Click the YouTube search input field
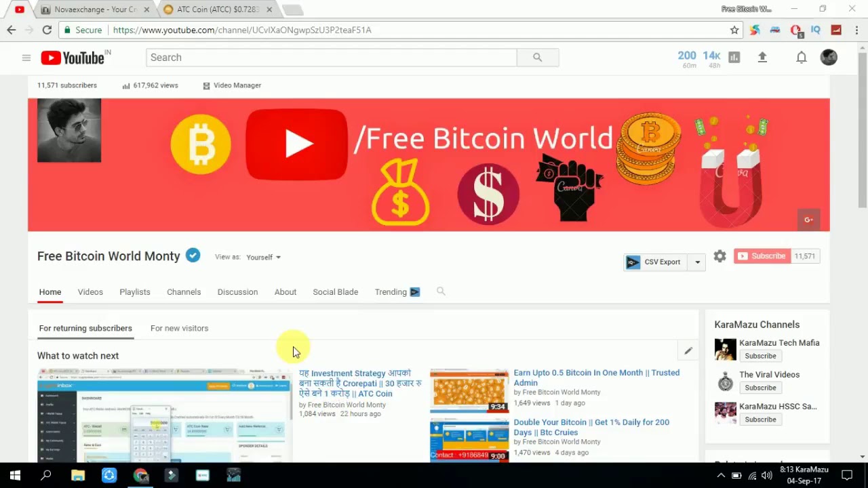Viewport: 868px width, 488px height. [331, 58]
